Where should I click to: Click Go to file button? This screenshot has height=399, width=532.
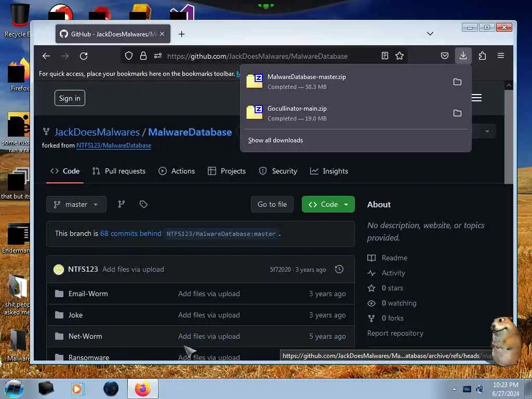coord(272,204)
